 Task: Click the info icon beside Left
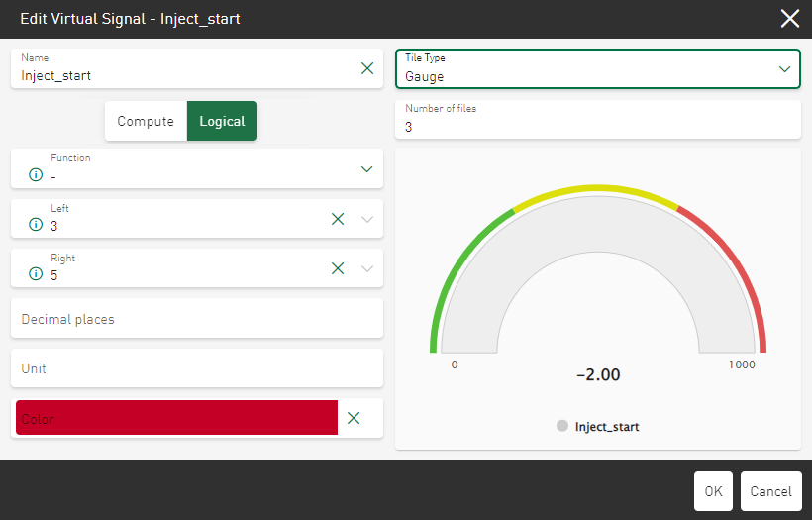point(36,225)
